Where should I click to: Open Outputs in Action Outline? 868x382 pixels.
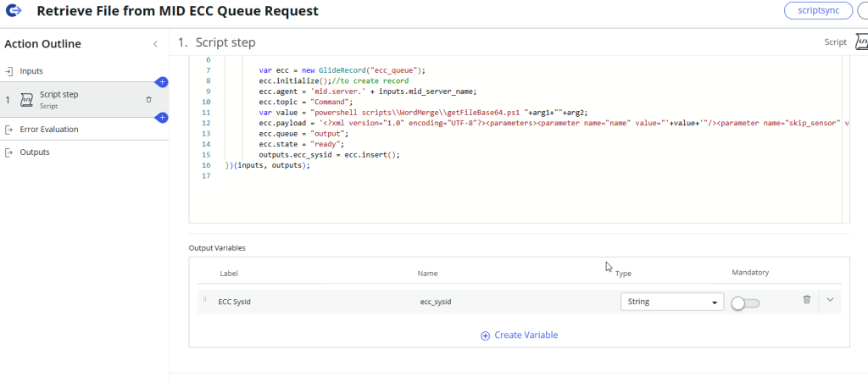pyautogui.click(x=35, y=152)
